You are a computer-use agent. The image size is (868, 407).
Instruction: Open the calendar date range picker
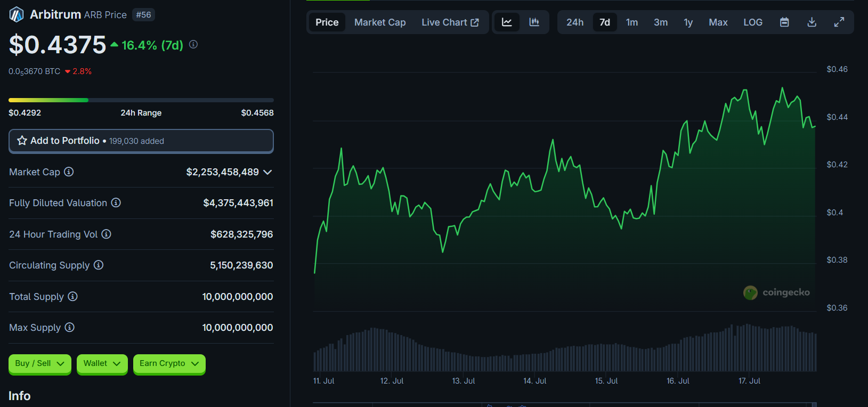(x=784, y=22)
